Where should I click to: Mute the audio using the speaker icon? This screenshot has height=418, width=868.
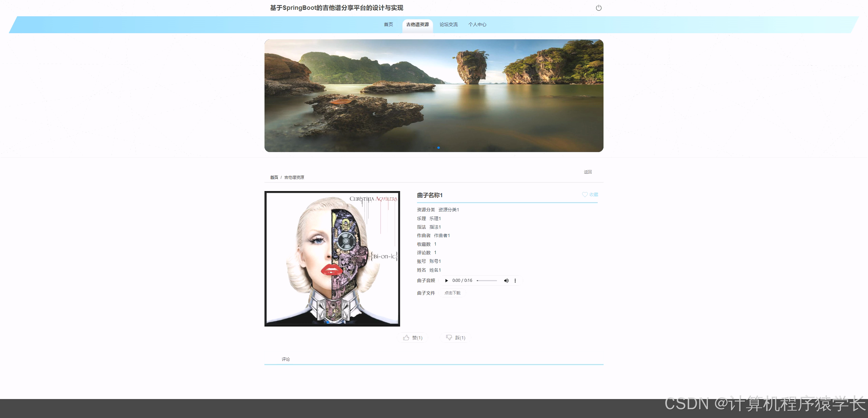click(x=506, y=280)
